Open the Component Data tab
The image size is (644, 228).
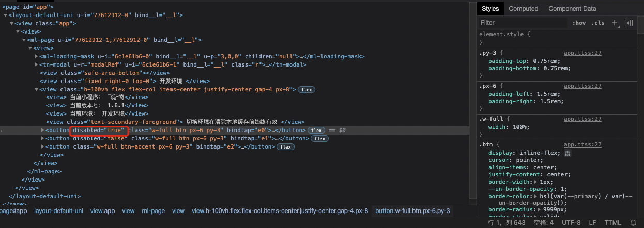point(572,9)
